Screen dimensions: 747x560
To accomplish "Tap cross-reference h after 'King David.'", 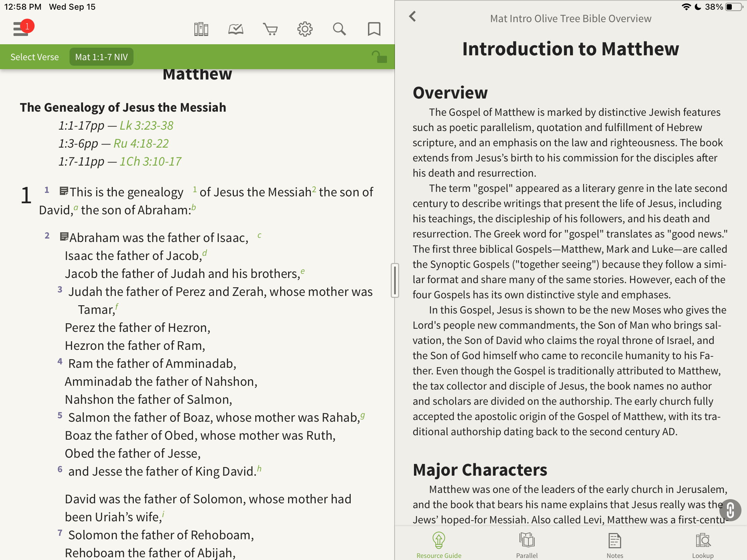I will pos(259,469).
